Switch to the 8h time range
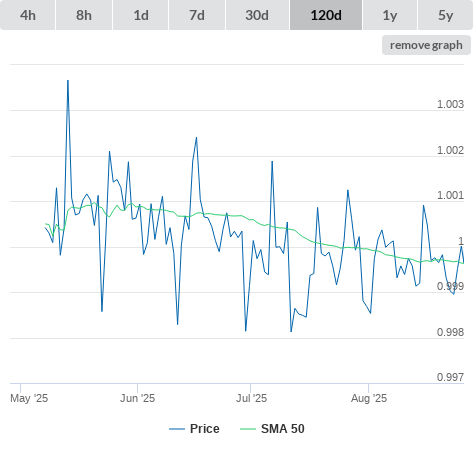The width and height of the screenshot is (474, 455). tap(84, 15)
